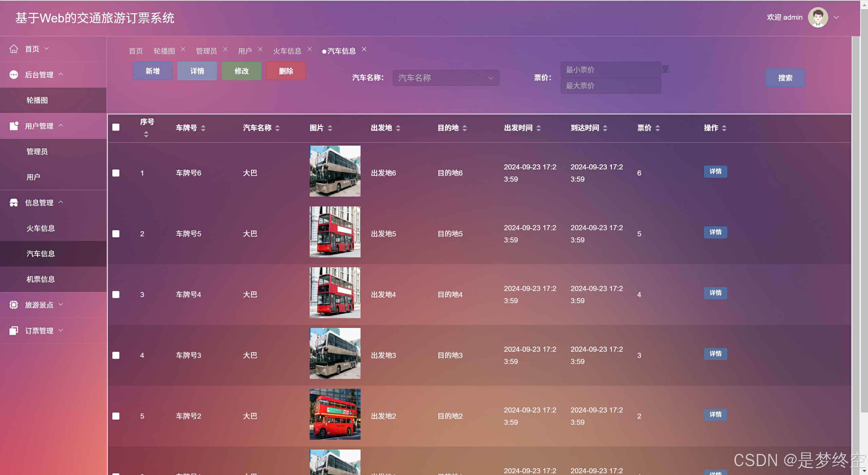868x475 pixels.
Task: Toggle the select-all header checkbox
Action: click(116, 127)
